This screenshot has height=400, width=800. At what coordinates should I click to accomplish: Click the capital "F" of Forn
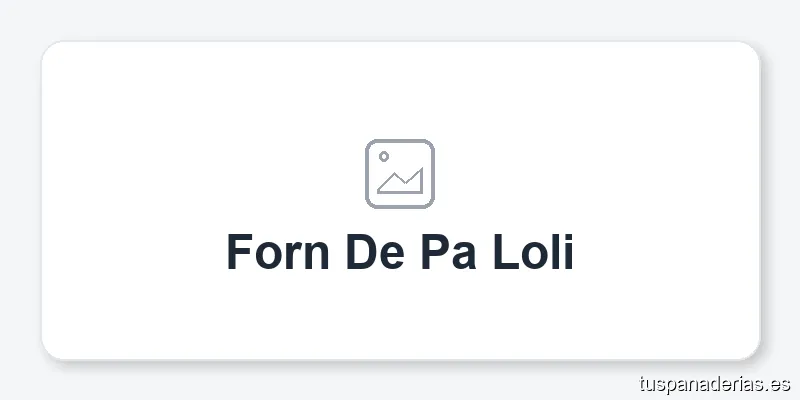[238, 251]
